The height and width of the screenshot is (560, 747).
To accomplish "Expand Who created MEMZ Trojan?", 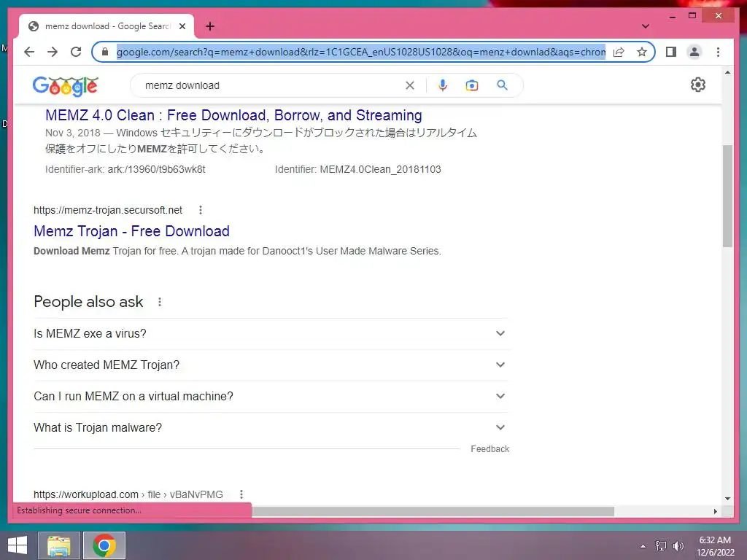I will click(271, 365).
